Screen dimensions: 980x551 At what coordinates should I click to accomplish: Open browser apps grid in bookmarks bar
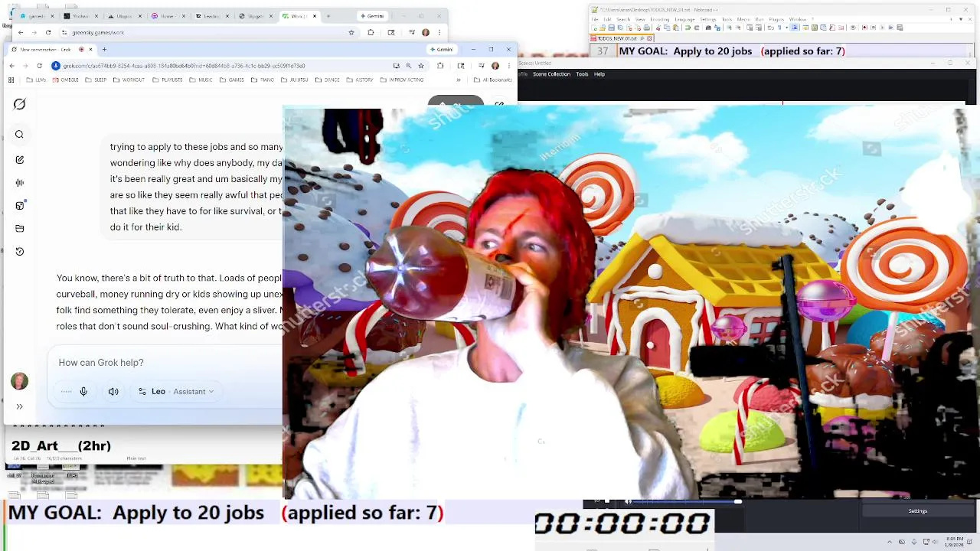[x=11, y=80]
